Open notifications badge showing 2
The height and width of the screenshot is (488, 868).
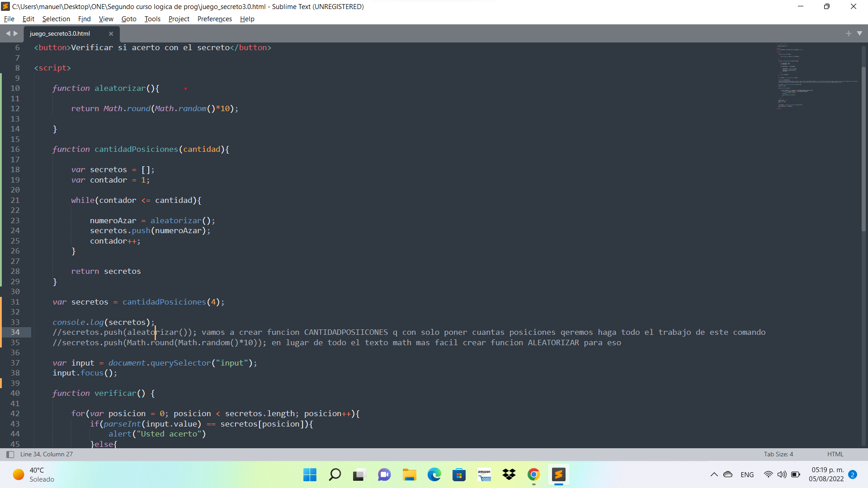pyautogui.click(x=853, y=474)
